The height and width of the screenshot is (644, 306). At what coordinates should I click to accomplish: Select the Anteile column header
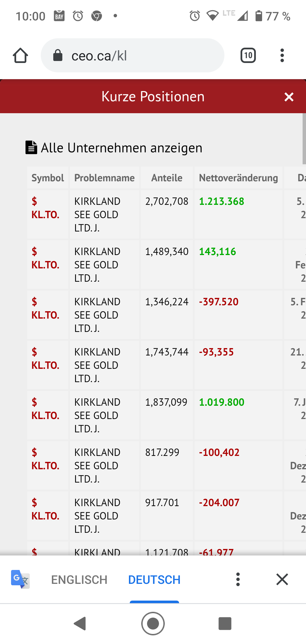(x=167, y=178)
